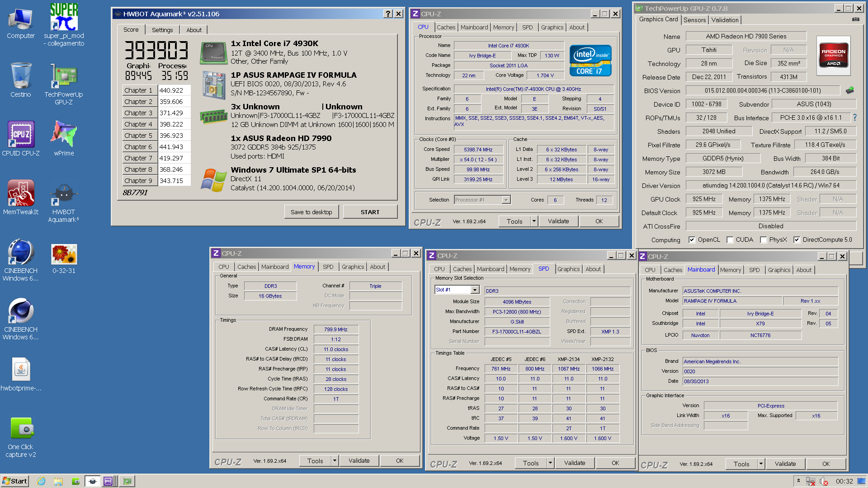This screenshot has height=488, width=868.
Task: Launch TechPowerUp GPU-Z desktop shortcut
Action: pos(64,84)
